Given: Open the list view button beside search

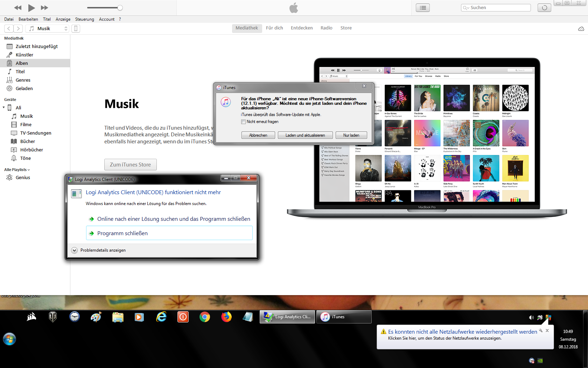Looking at the screenshot, I should [423, 8].
